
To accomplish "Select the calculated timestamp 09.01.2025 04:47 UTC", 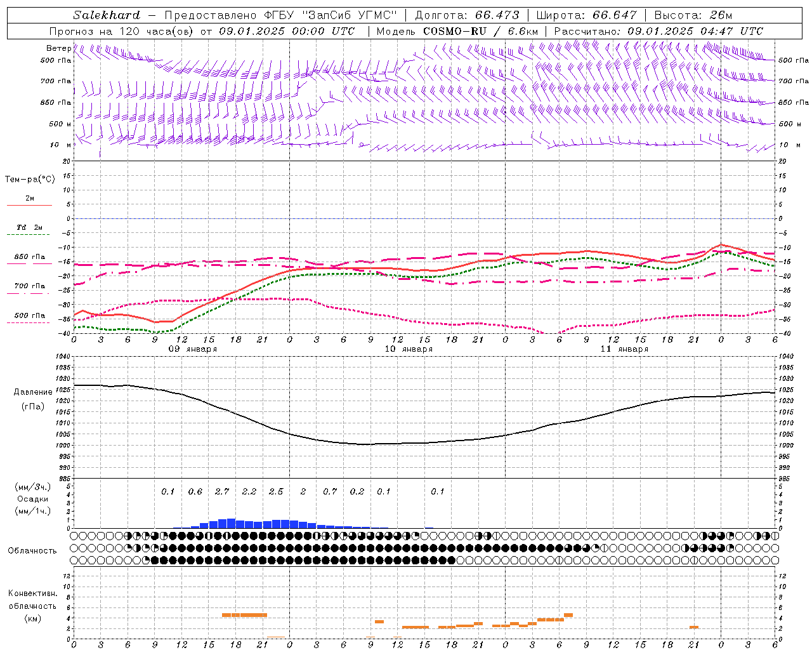I will click(695, 31).
